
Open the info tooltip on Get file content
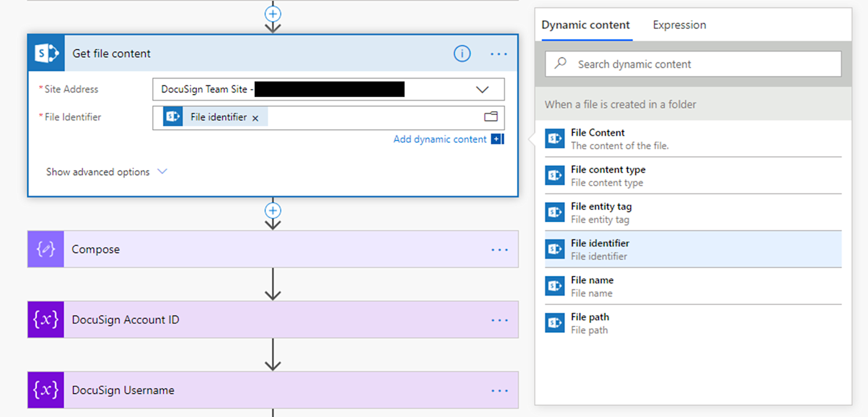[462, 53]
